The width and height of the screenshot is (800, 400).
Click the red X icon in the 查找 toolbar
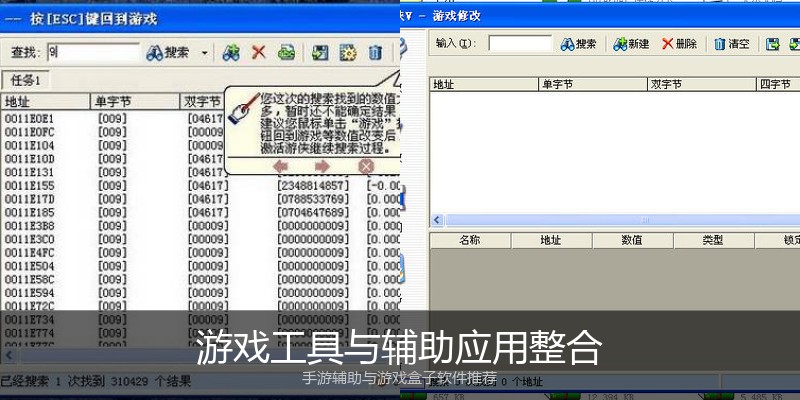[259, 52]
